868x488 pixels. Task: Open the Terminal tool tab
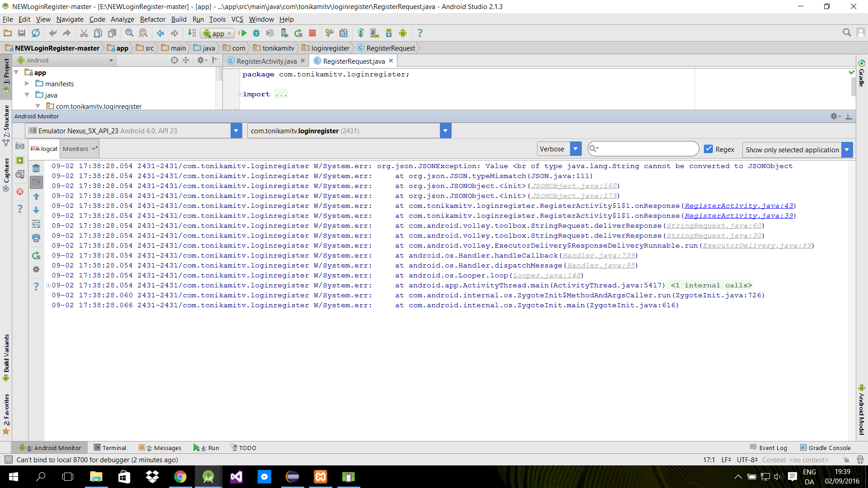click(110, 448)
